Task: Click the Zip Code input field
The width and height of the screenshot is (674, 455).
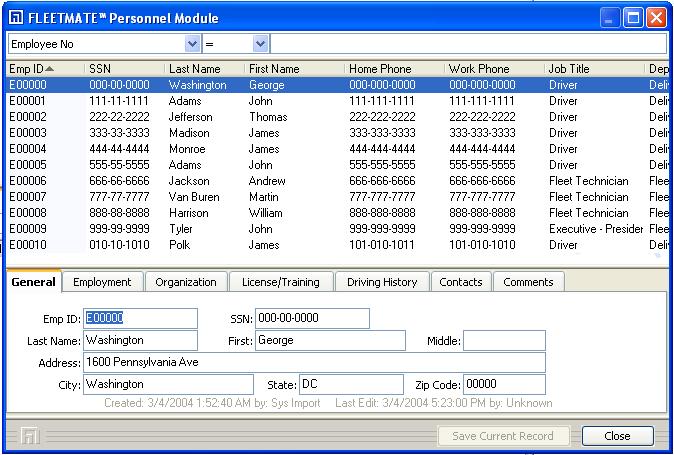Action: (504, 385)
